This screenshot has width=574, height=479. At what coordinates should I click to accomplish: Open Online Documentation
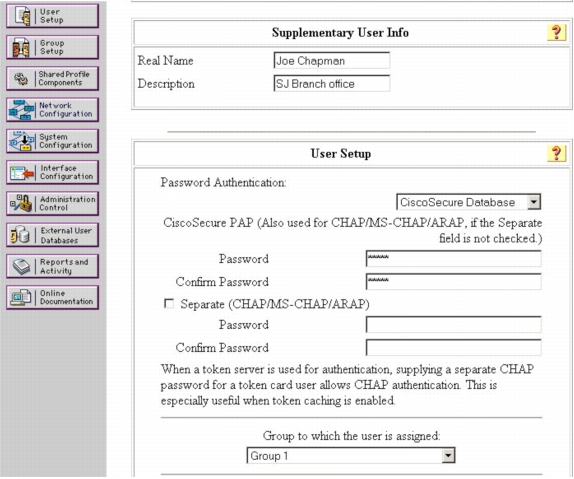[52, 297]
